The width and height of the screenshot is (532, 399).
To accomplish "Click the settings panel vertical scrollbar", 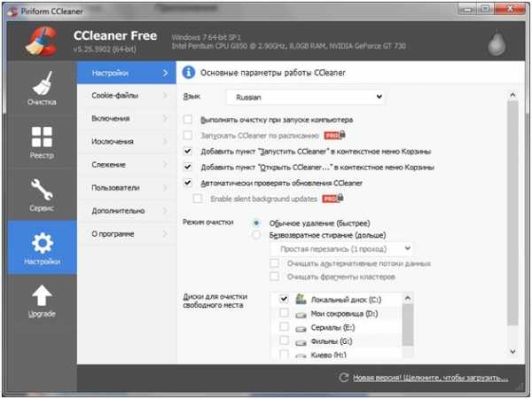I will (512, 214).
